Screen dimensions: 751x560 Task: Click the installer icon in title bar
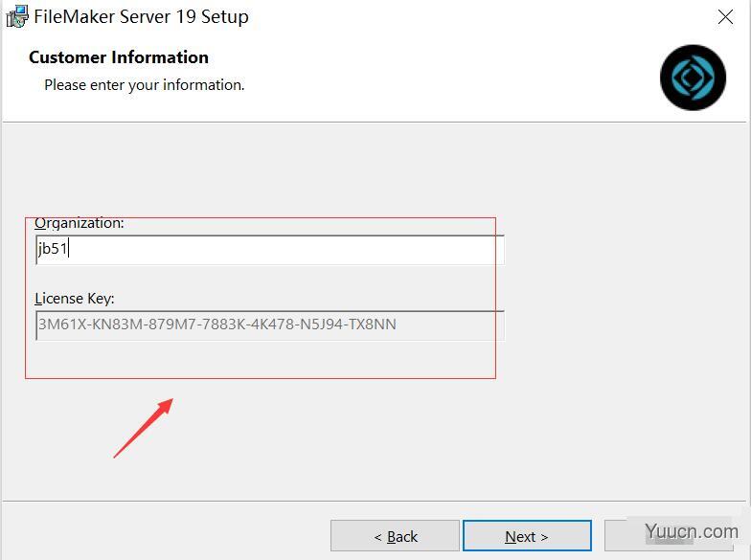coord(17,17)
